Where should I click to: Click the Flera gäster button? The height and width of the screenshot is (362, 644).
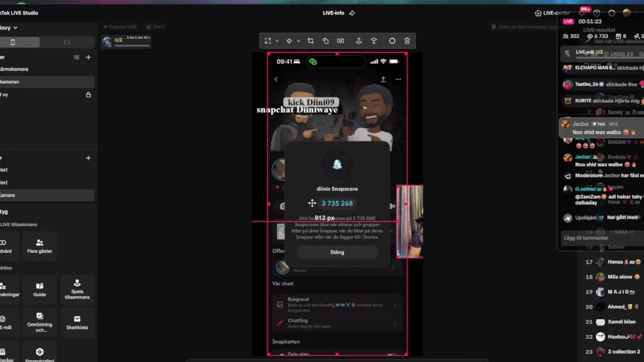click(39, 246)
